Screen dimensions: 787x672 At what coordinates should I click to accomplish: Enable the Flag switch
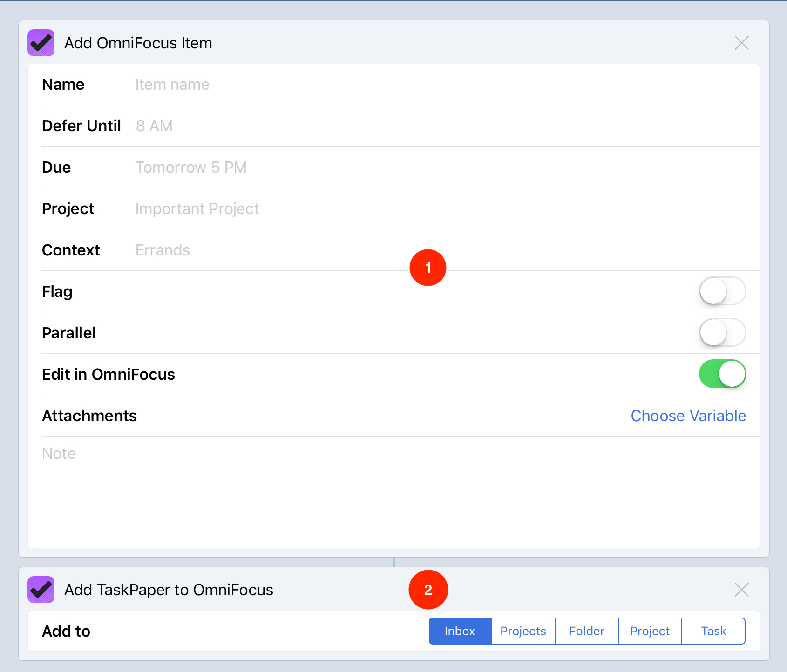click(x=722, y=291)
